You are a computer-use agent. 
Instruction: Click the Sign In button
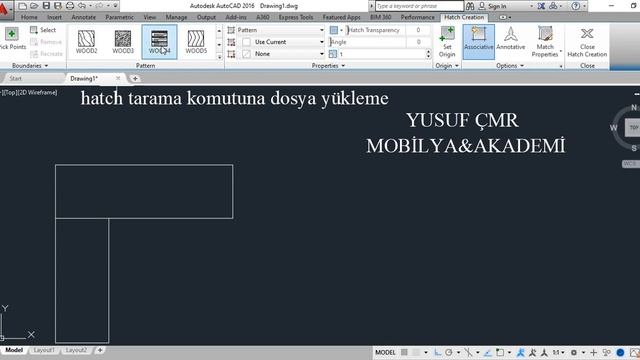click(492, 6)
